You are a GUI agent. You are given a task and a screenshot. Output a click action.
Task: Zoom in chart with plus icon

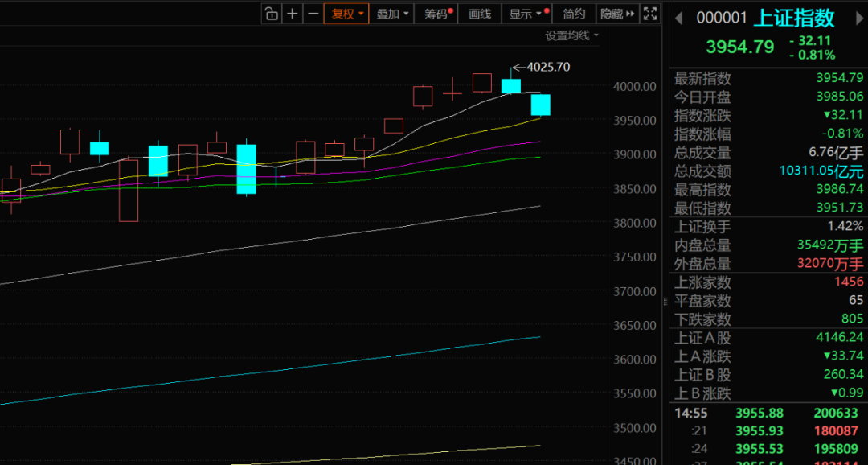coord(293,14)
